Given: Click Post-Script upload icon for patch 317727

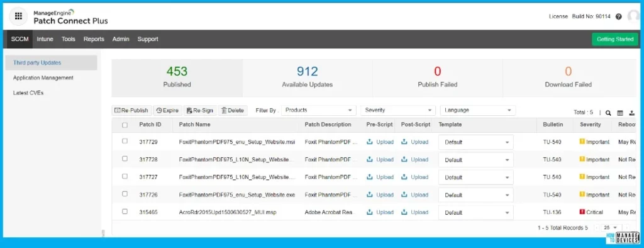Looking at the screenshot, I should pos(404,177).
